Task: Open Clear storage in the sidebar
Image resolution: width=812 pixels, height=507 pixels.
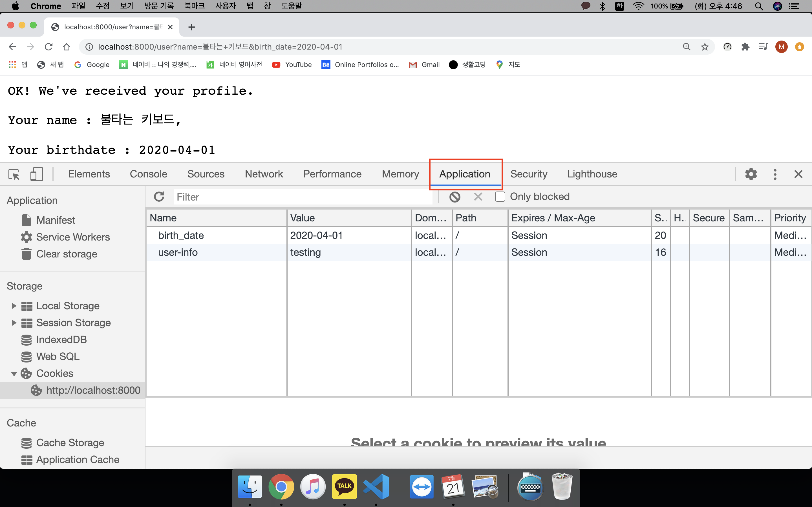Action: tap(67, 254)
